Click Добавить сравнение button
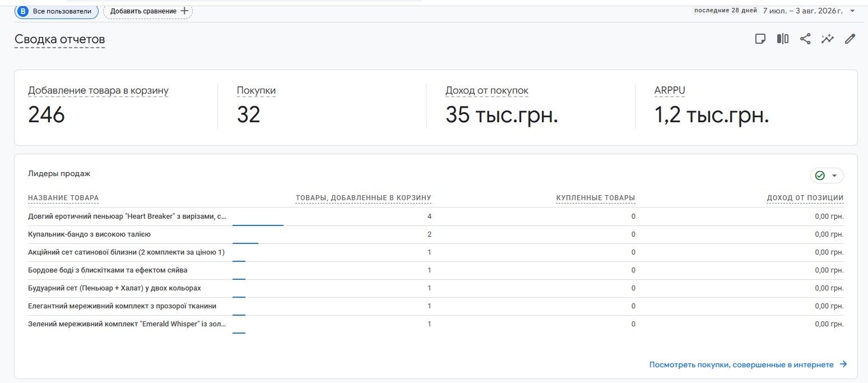Screen dimensions: 868x383 click(148, 11)
